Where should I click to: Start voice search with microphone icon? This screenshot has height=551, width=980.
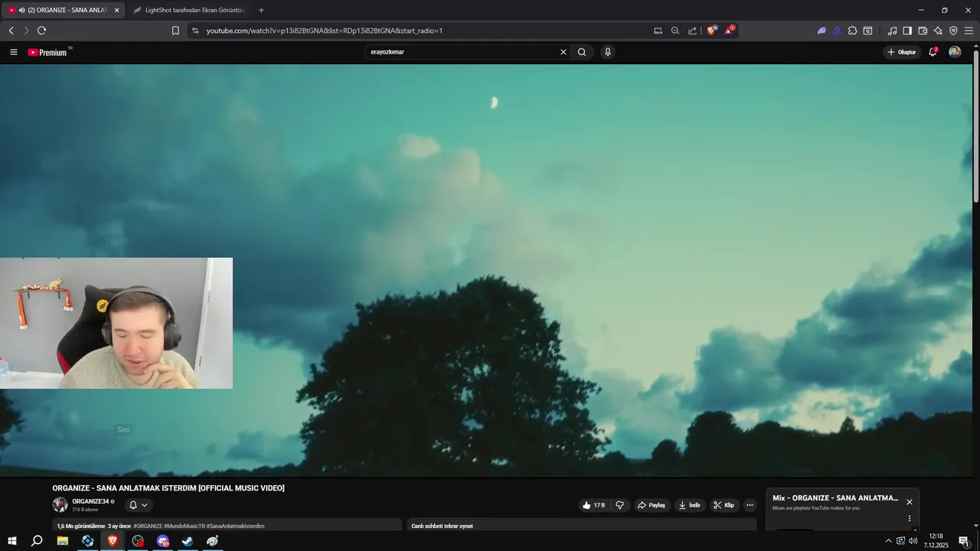pos(608,52)
